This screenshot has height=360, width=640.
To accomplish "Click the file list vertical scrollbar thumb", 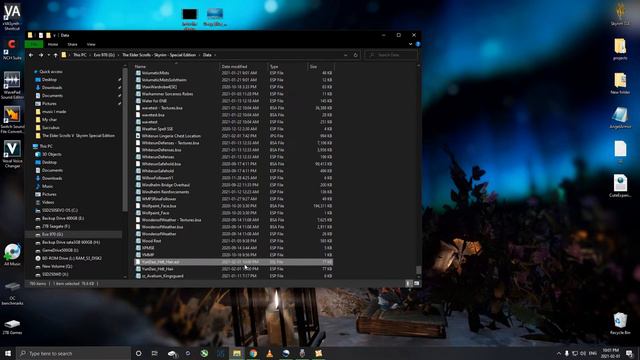I will pyautogui.click(x=418, y=270).
